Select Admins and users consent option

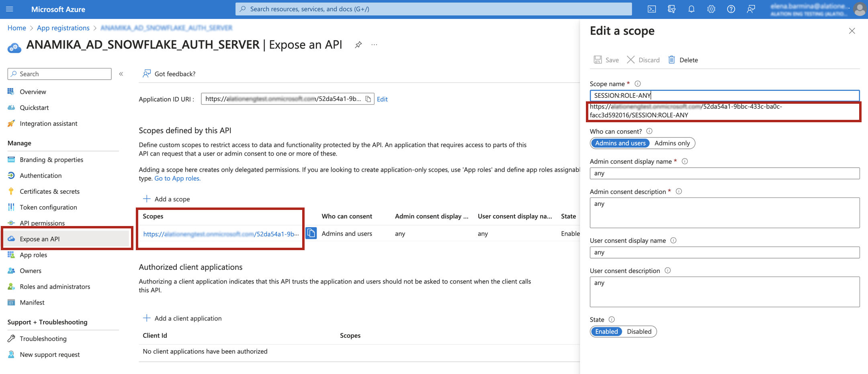click(620, 143)
